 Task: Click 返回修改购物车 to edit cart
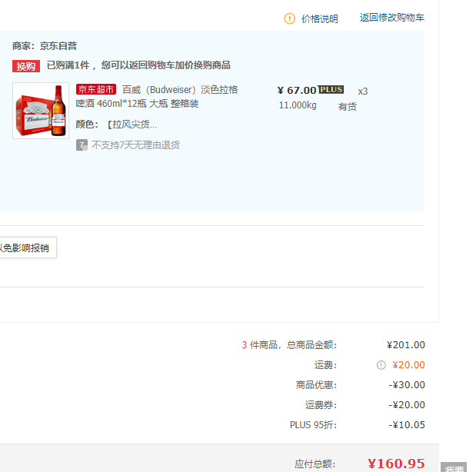(391, 18)
